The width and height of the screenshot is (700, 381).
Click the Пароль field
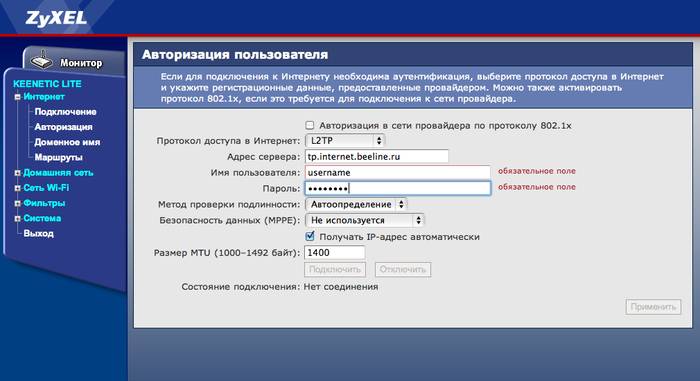pos(398,188)
